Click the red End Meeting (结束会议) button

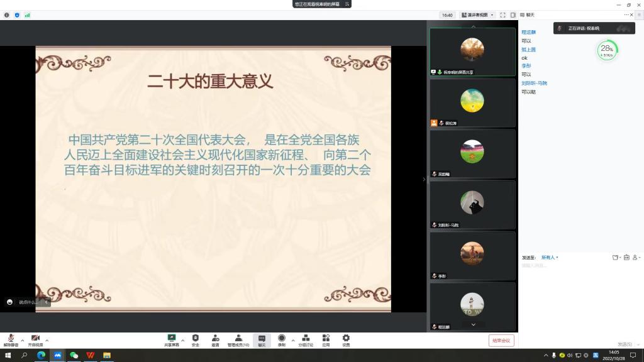pyautogui.click(x=501, y=340)
